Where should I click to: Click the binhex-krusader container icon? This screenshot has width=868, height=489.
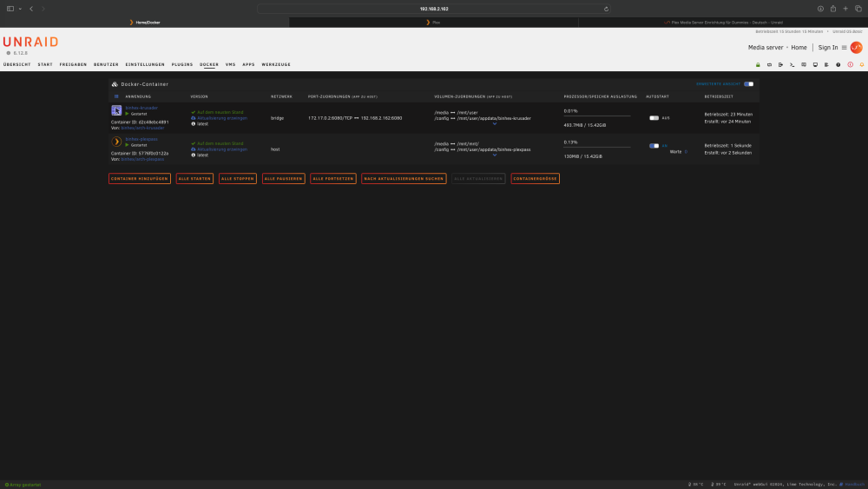tap(116, 110)
